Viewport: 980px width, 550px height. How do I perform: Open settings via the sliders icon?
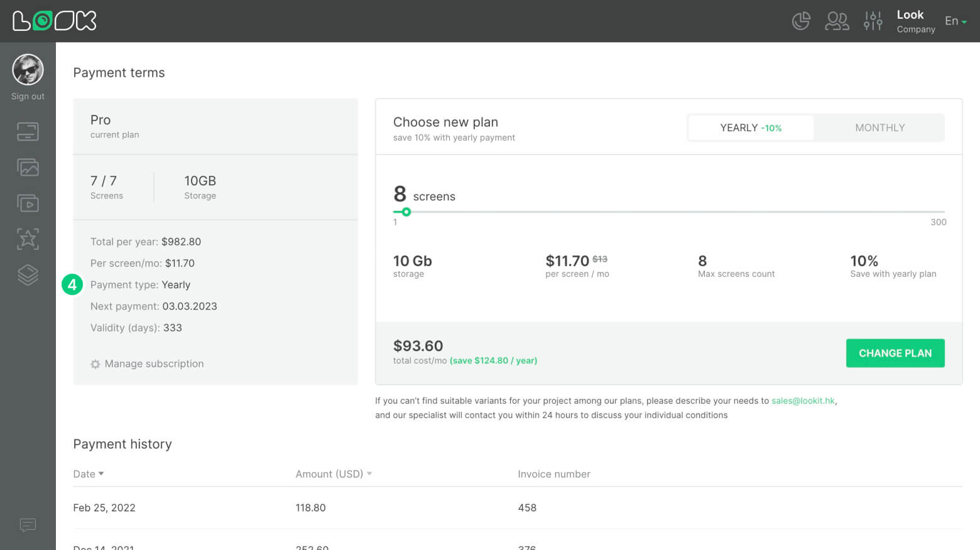[873, 21]
